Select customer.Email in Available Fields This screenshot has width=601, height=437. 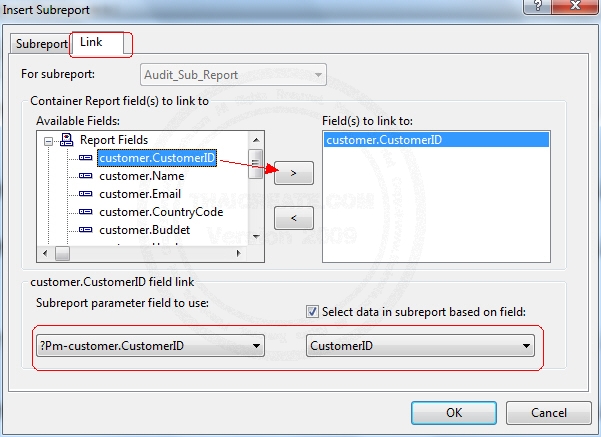(140, 194)
